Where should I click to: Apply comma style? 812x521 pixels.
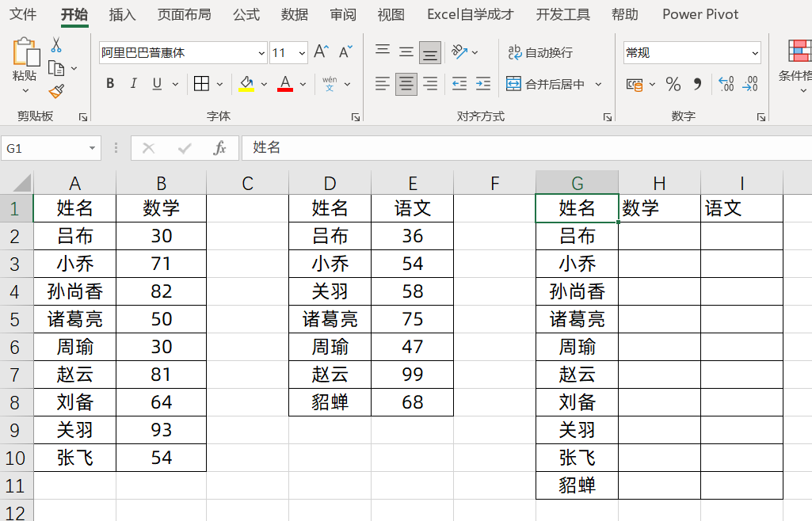click(x=698, y=84)
